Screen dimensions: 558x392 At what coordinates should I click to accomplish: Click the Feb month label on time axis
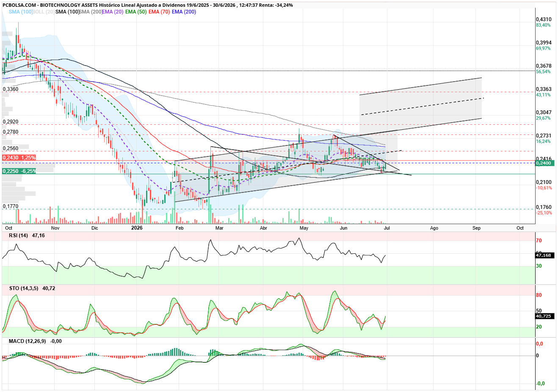pyautogui.click(x=180, y=228)
